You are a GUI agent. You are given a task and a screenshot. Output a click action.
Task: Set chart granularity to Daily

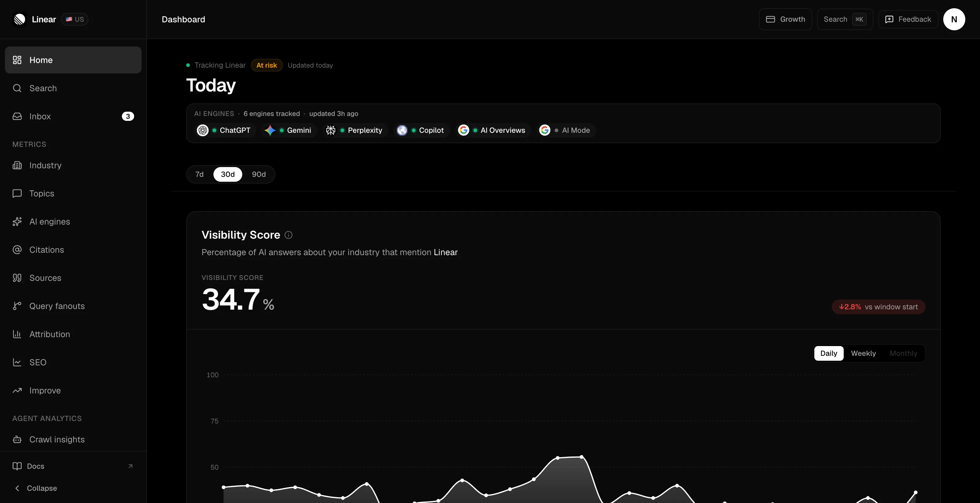point(829,354)
